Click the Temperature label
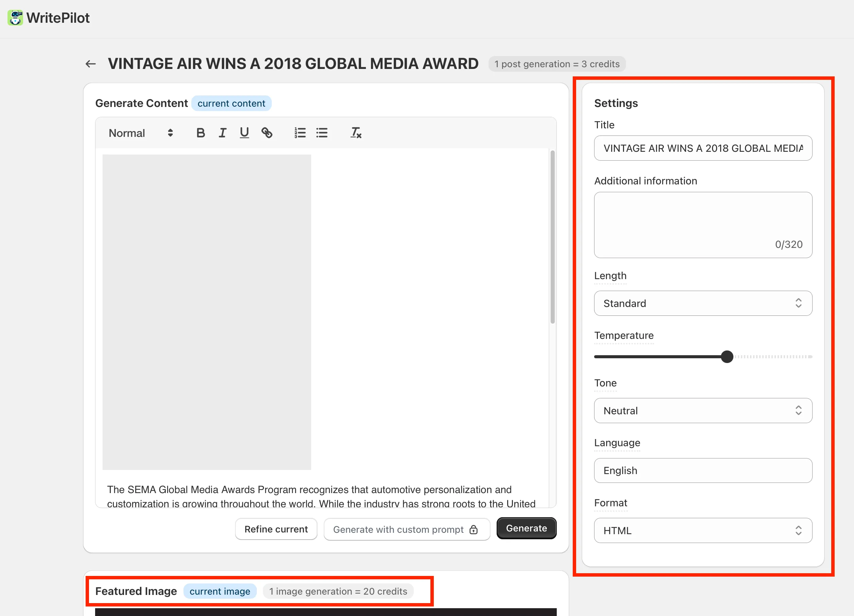 624,336
